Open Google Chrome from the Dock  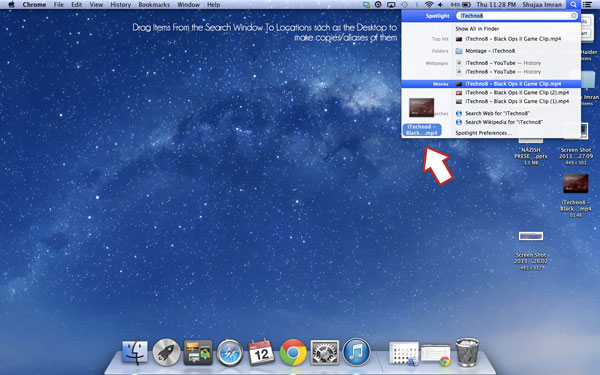[293, 352]
